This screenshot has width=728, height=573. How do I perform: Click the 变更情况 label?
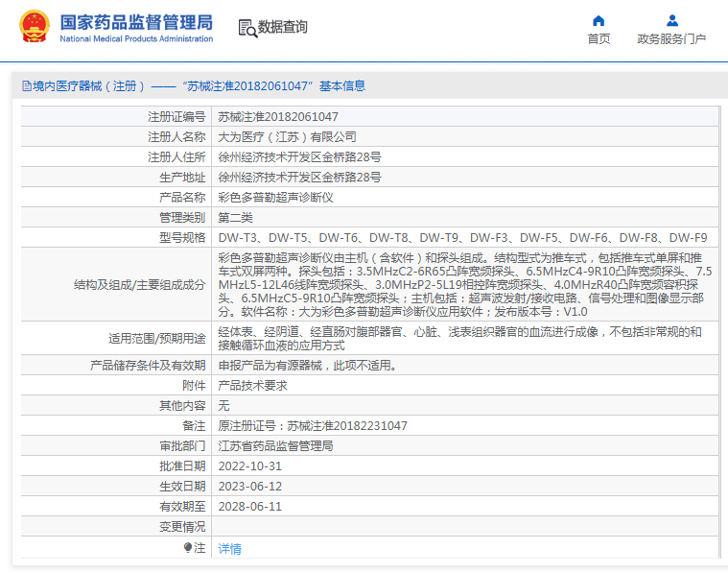[x=182, y=527]
